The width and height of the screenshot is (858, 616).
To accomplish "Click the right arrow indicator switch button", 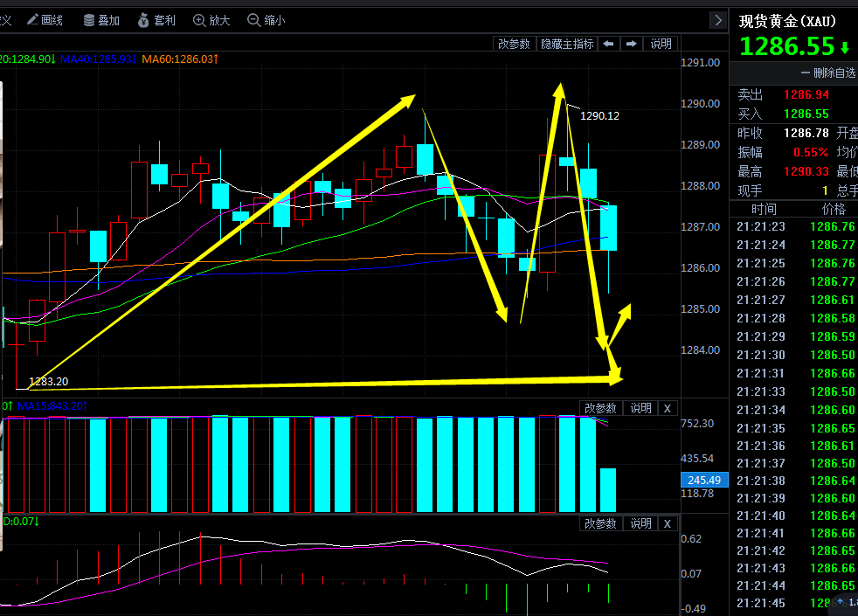I will pos(632,44).
